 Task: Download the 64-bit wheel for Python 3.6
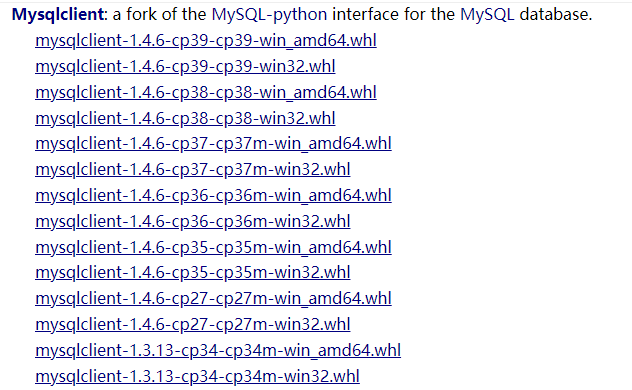point(213,195)
